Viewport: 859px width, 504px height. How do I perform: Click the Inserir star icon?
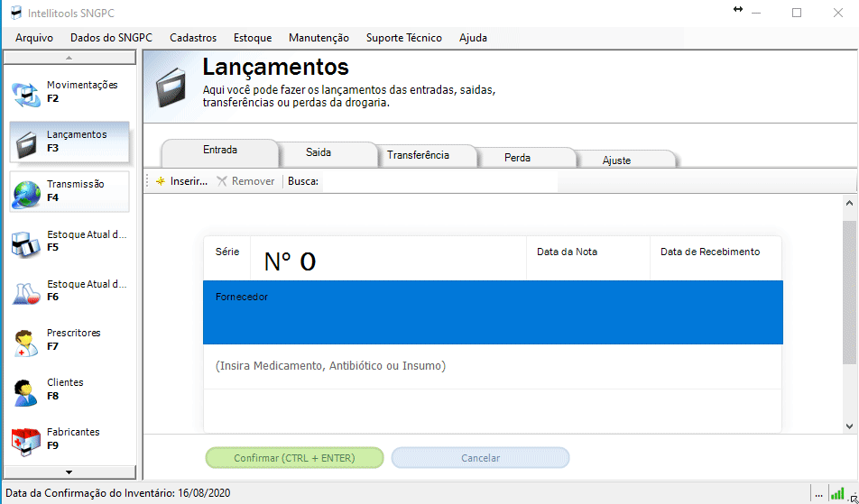point(160,181)
